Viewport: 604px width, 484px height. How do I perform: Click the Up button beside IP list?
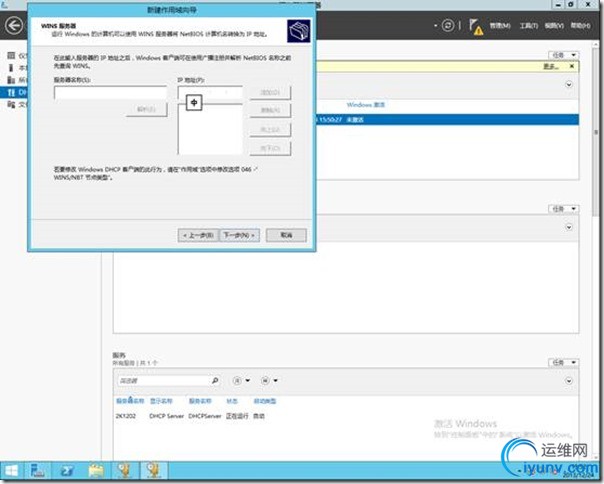click(270, 130)
